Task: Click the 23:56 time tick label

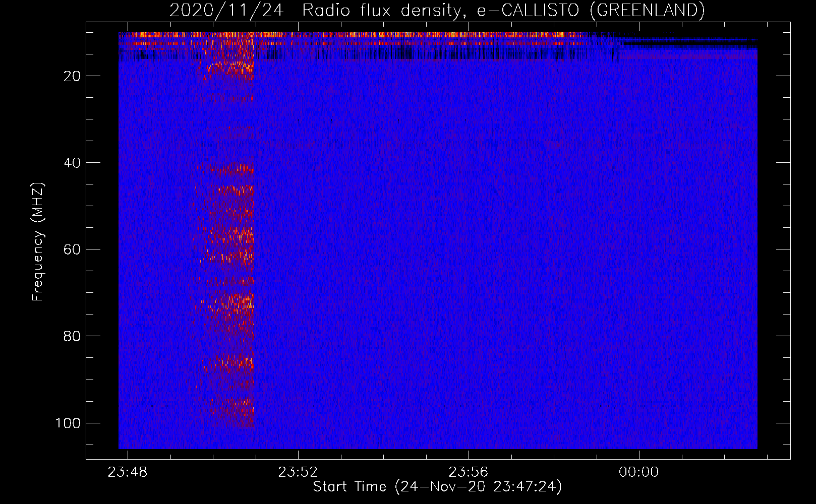Action: click(x=469, y=472)
